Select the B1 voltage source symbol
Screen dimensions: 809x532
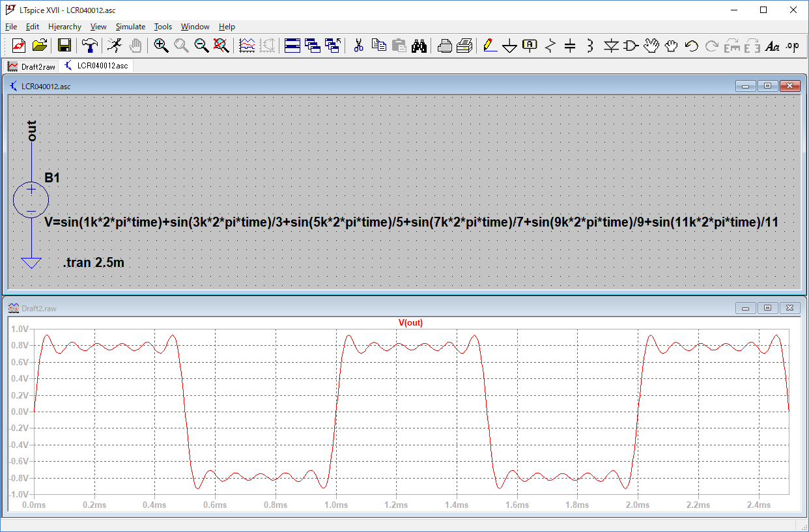[x=31, y=199]
